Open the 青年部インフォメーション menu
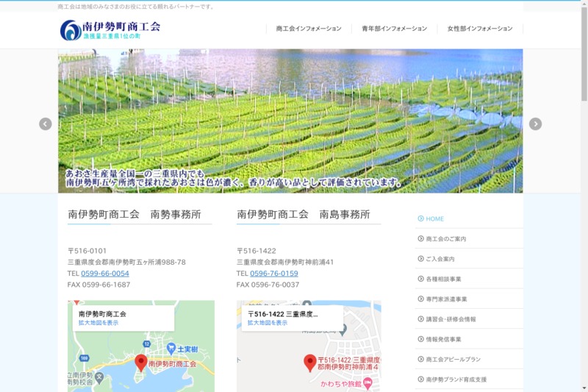 coord(394,29)
